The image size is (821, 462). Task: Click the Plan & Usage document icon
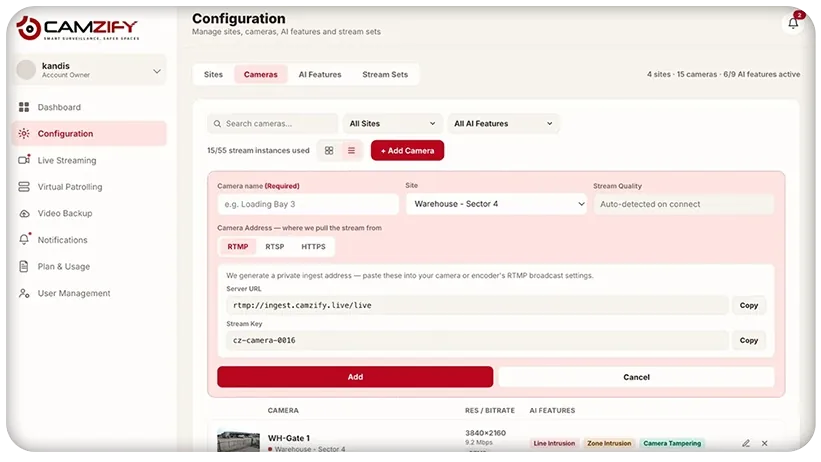24,266
